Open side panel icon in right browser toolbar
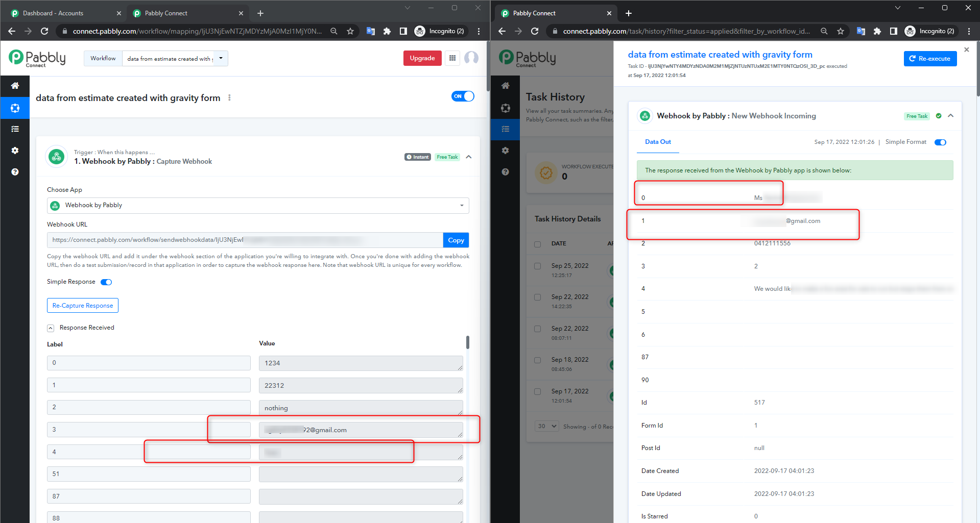Viewport: 980px width, 523px height. [x=893, y=31]
